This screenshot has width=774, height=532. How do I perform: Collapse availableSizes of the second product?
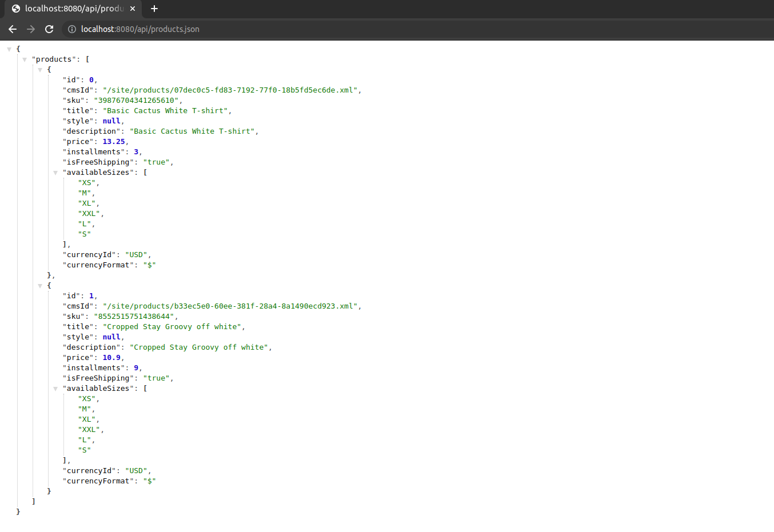click(55, 389)
